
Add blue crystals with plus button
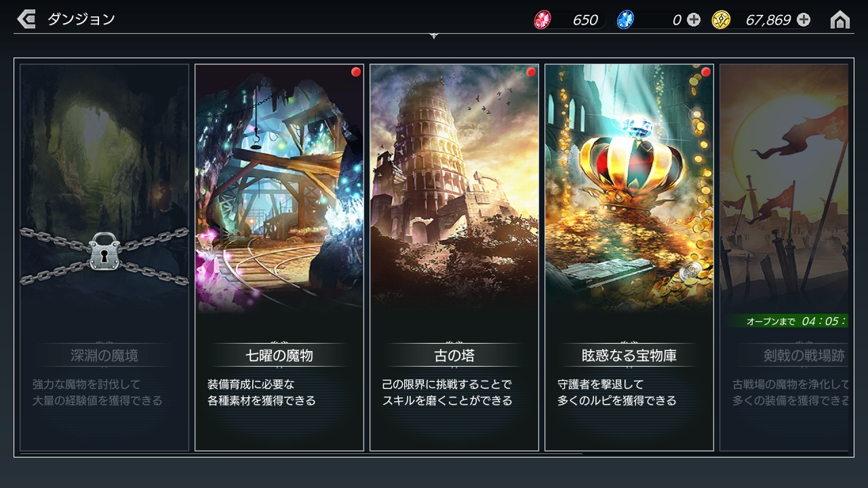[693, 20]
